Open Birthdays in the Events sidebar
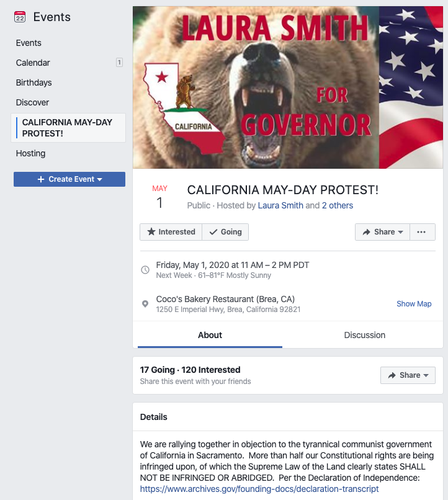The width and height of the screenshot is (448, 500). click(34, 83)
